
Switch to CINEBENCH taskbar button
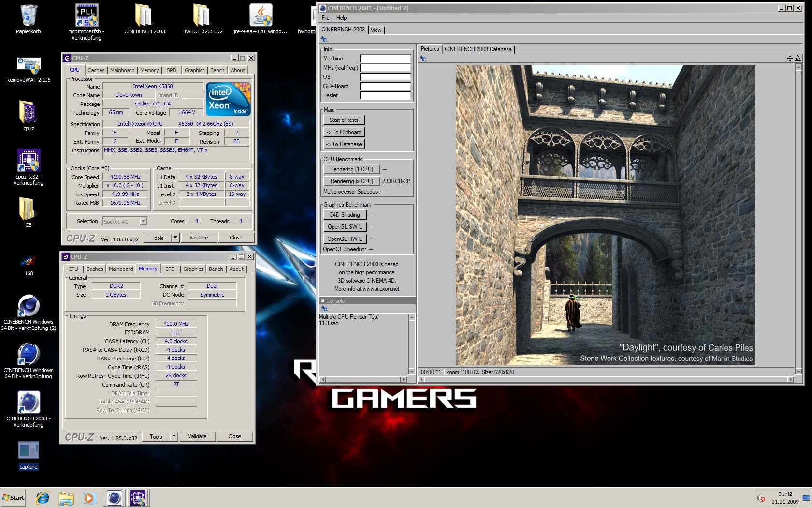tap(114, 498)
